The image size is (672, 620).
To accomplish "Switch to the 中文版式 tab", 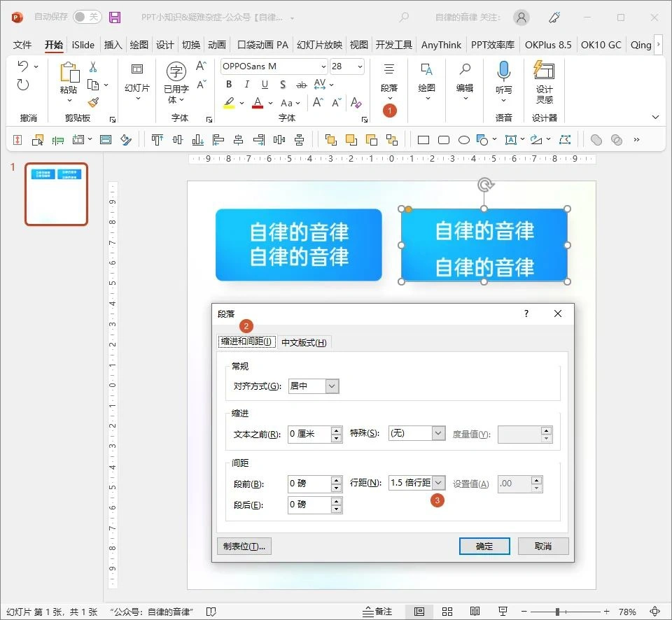I will (x=302, y=342).
